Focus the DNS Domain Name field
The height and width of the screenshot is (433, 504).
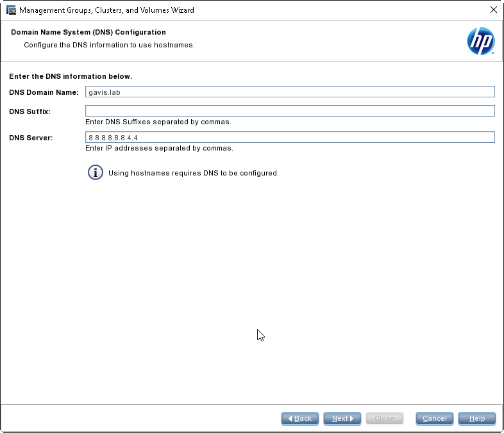tap(290, 92)
